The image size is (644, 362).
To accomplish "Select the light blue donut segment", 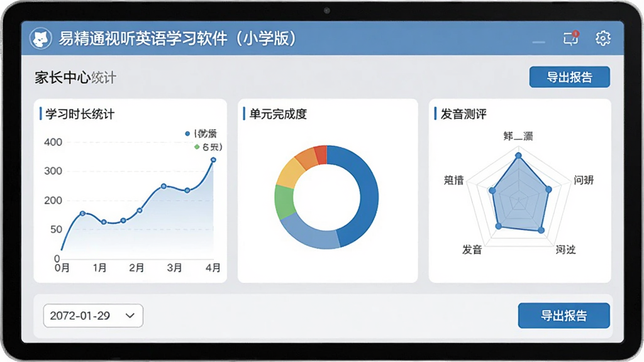I will click(309, 233).
